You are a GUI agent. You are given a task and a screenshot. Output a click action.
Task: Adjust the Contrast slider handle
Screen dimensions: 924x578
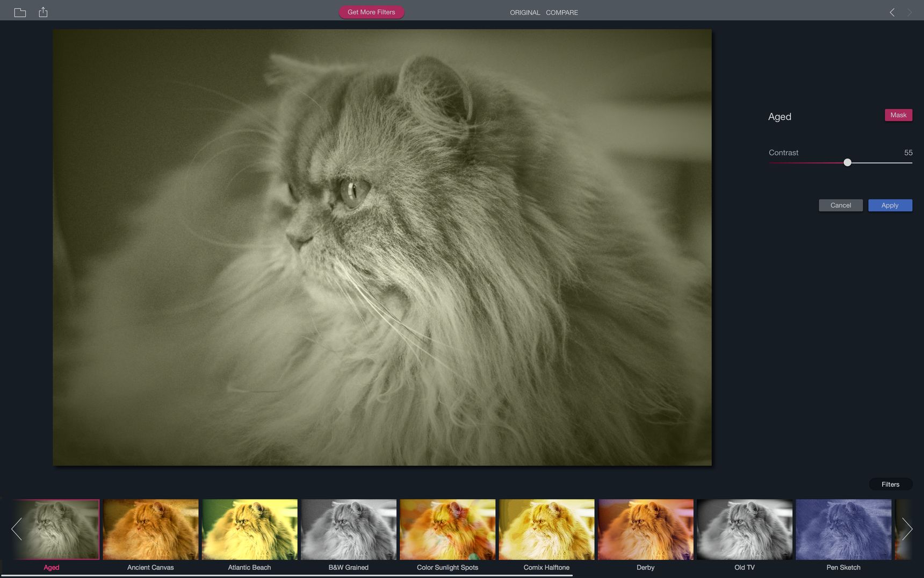pos(847,162)
